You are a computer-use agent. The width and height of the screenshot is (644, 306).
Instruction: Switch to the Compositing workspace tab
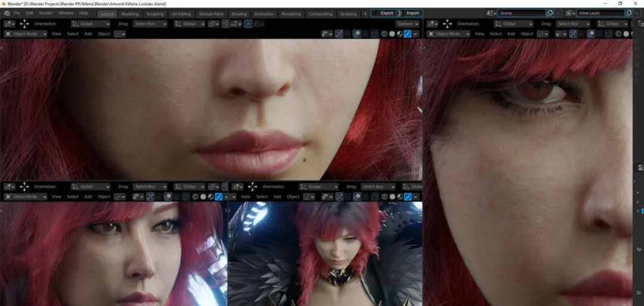(320, 14)
